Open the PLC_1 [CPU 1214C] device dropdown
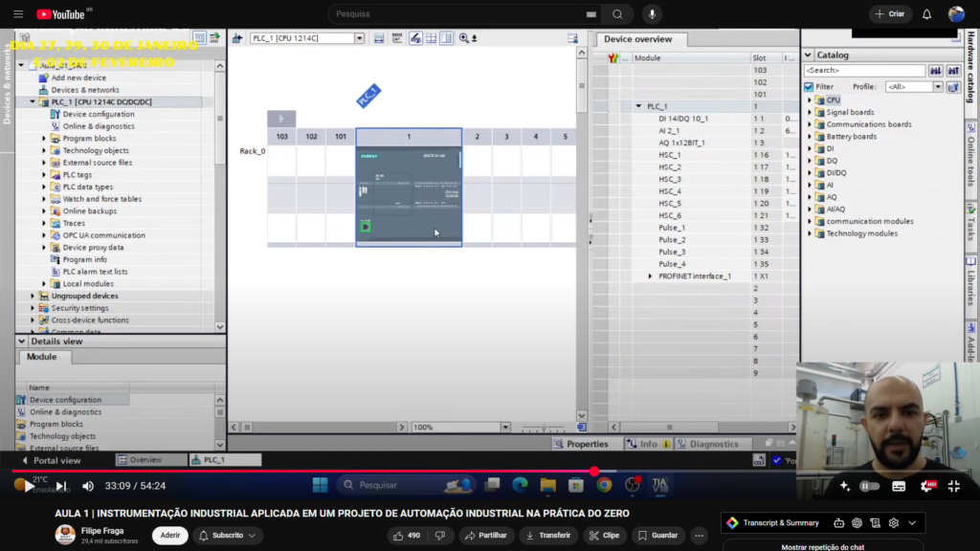Viewport: 980px width, 551px height. [360, 38]
